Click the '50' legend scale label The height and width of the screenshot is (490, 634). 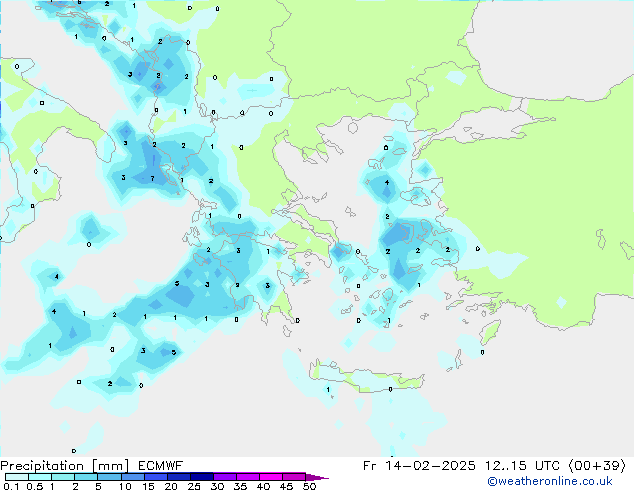[x=310, y=486]
